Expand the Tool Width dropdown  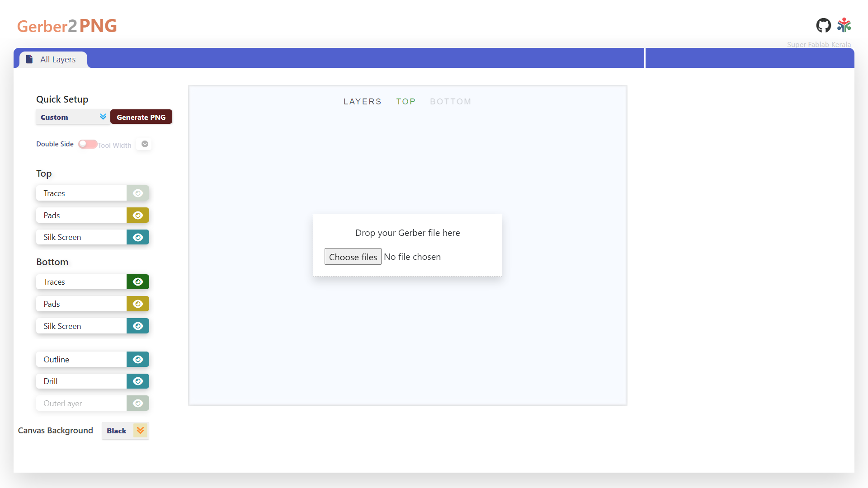(x=145, y=144)
